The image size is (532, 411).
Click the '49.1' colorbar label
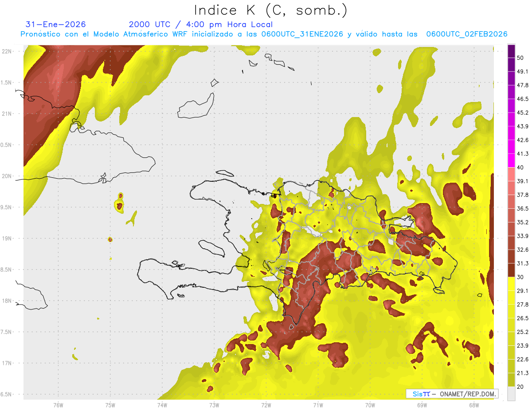pos(523,71)
